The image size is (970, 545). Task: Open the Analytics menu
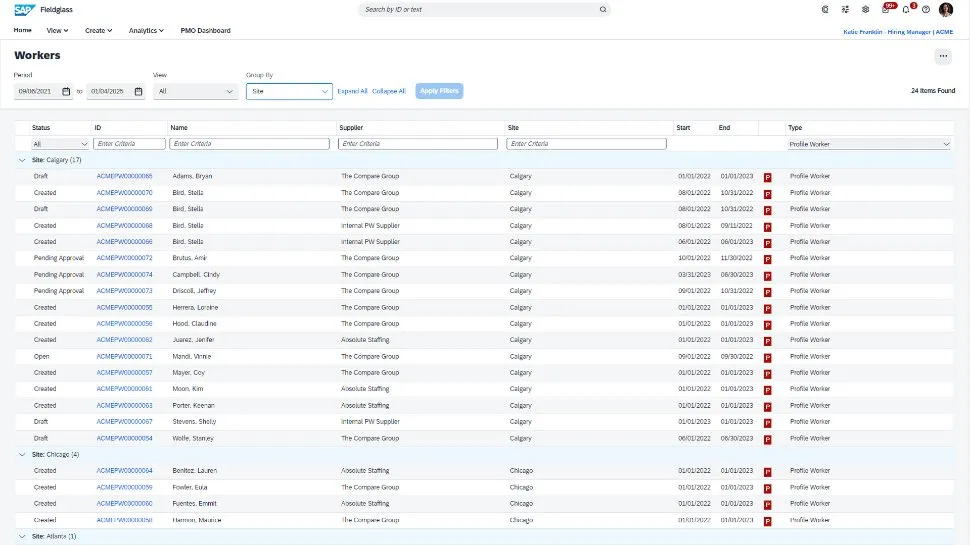pos(146,31)
